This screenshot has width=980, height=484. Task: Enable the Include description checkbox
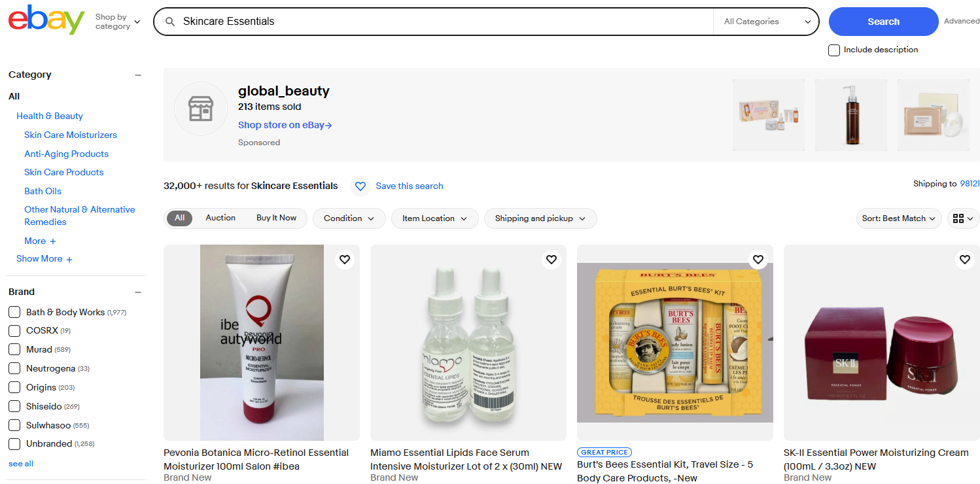click(x=834, y=50)
